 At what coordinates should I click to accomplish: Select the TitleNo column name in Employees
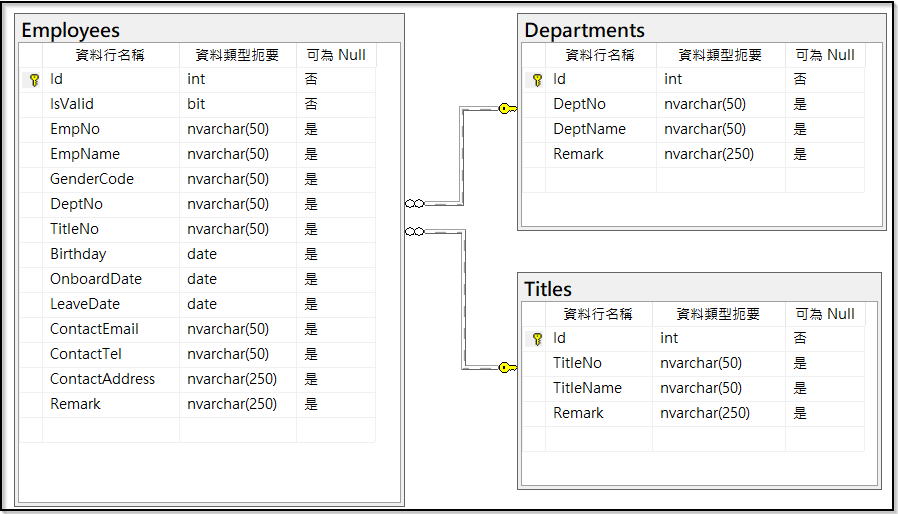[x=74, y=229]
